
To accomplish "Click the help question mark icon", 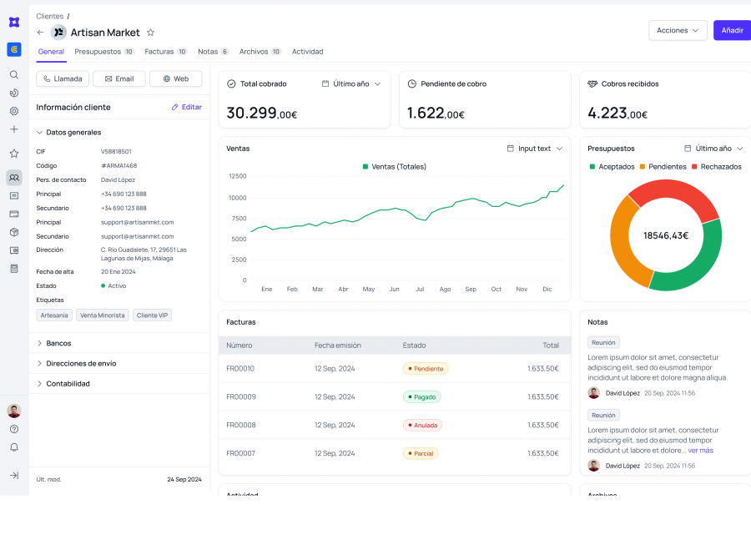I will 14,429.
